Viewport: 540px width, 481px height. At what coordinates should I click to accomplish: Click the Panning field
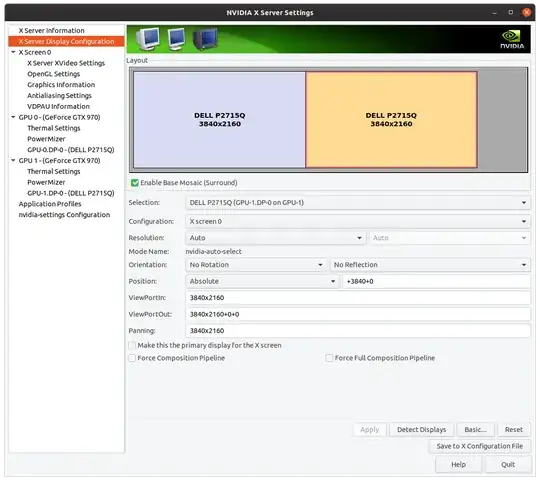coord(358,331)
